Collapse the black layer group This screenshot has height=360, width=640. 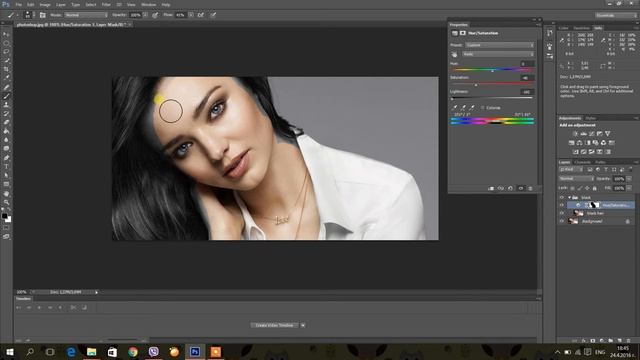pyautogui.click(x=569, y=198)
